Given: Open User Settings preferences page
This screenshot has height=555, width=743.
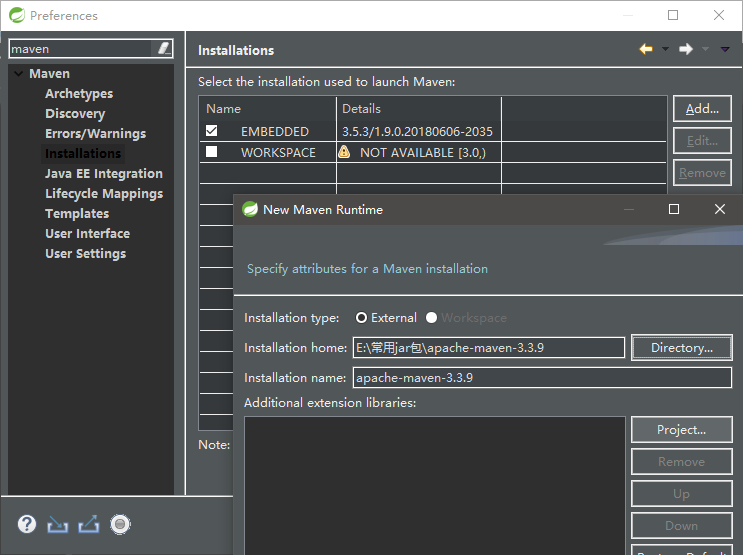Looking at the screenshot, I should (x=86, y=254).
